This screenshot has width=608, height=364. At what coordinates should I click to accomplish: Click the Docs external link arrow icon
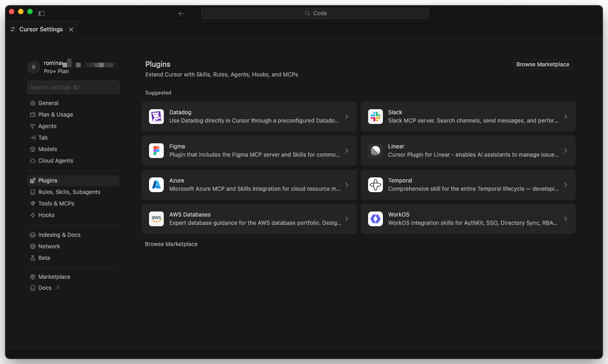(57, 288)
